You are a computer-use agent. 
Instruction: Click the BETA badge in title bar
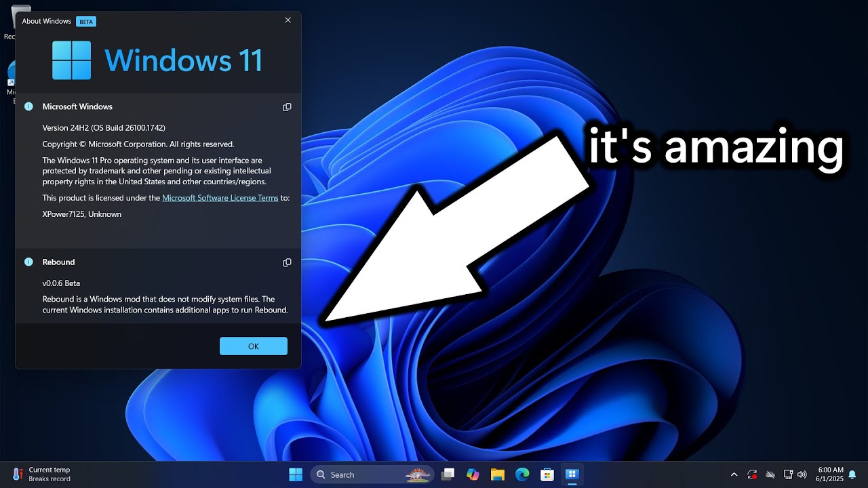[x=86, y=22]
